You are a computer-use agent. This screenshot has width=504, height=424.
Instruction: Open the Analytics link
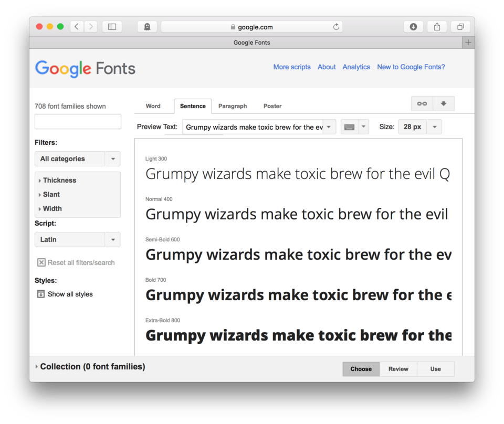coord(356,67)
